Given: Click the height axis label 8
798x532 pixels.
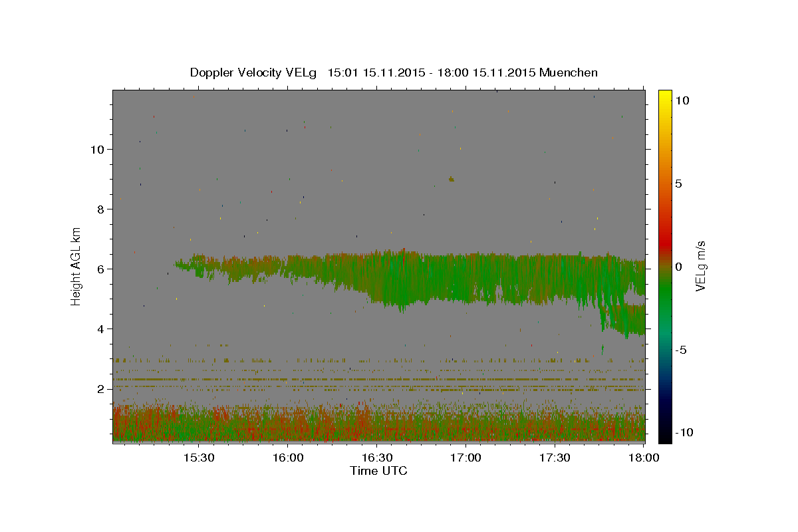Looking at the screenshot, I should coord(101,209).
